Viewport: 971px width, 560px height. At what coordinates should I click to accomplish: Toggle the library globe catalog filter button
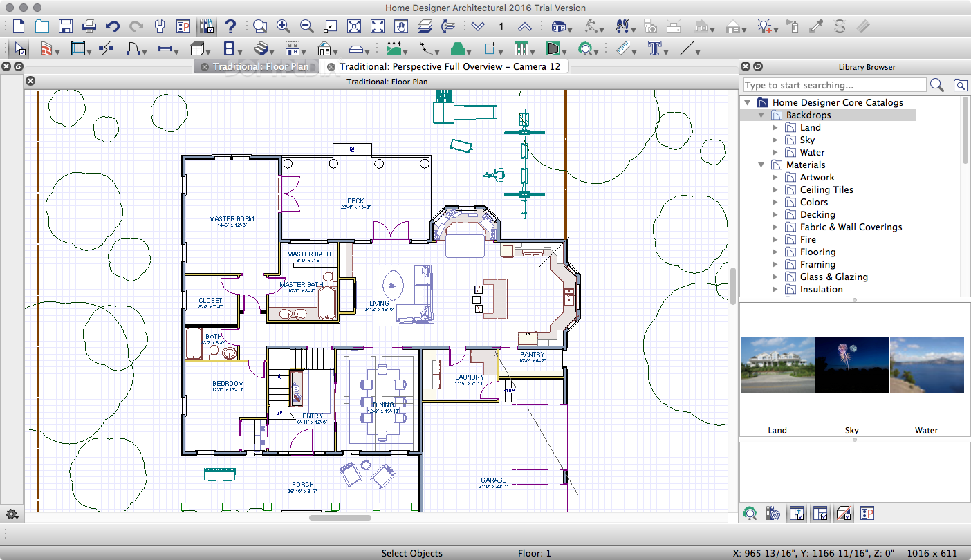[773, 513]
